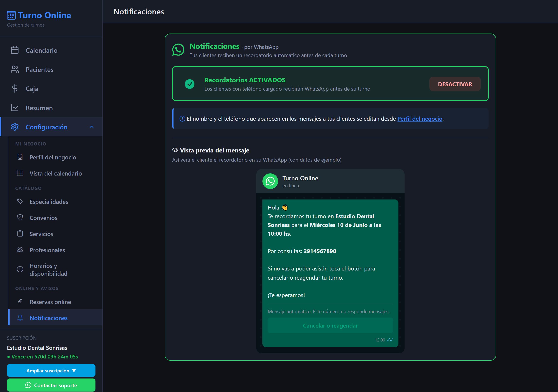558x392 pixels.
Task: Click the Configuración gear icon
Action: coord(15,127)
